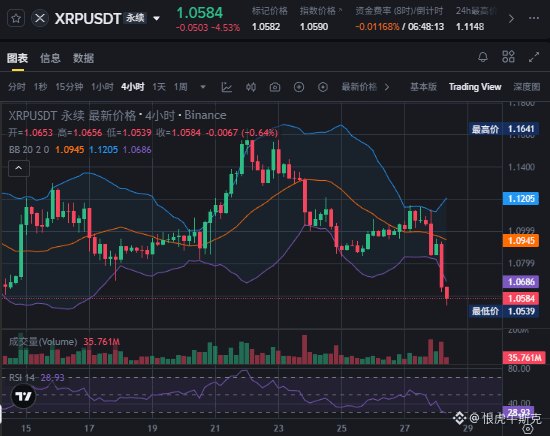Viewport: 550px width, 436px height.
Task: Open more time intervals dropdown
Action: coord(203,87)
